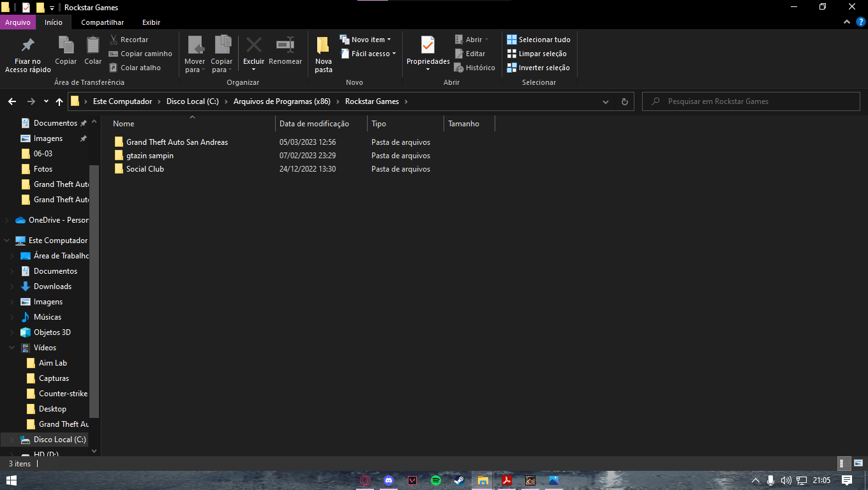868x490 pixels.
Task: Go up one folder level
Action: (59, 101)
